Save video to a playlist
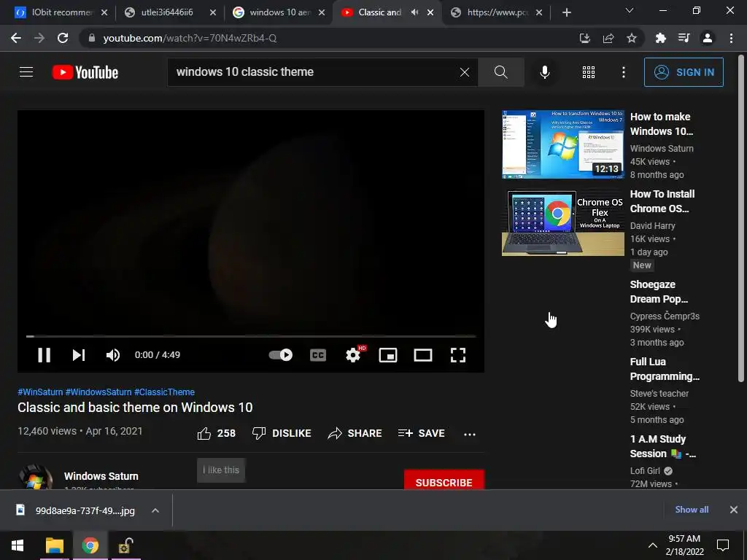The width and height of the screenshot is (747, 560). click(421, 433)
